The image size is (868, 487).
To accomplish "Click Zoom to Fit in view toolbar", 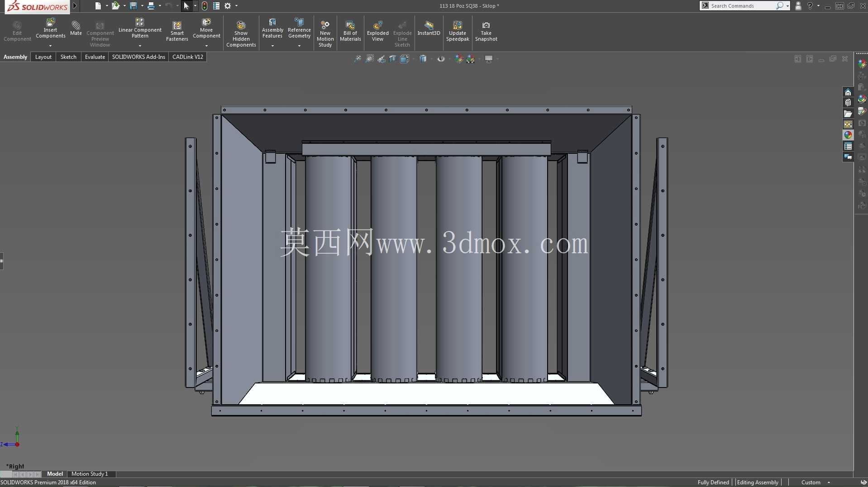I will tap(358, 59).
